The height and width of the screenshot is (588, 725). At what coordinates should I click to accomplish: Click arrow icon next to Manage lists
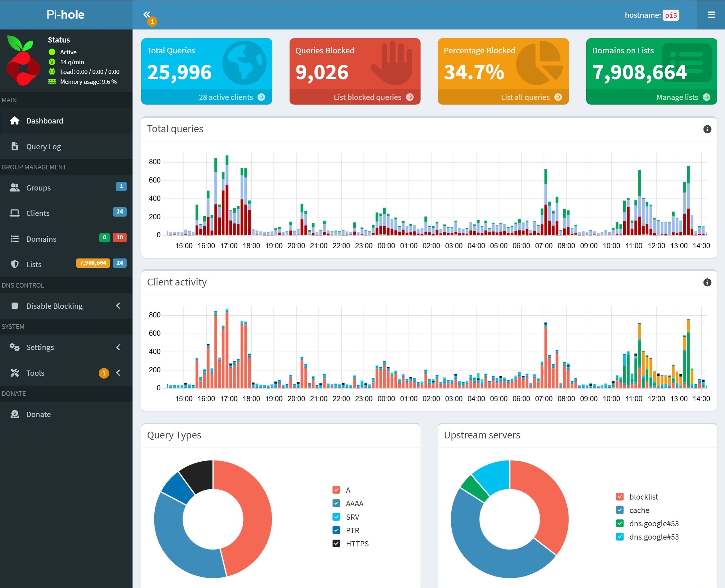706,97
